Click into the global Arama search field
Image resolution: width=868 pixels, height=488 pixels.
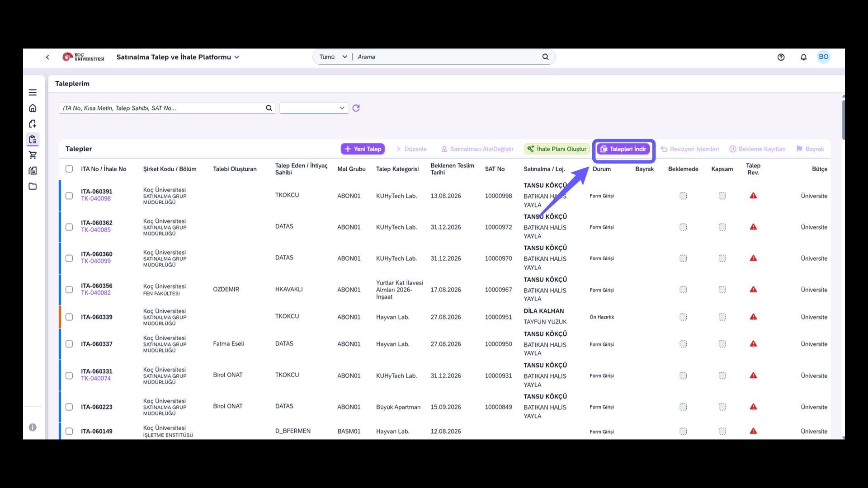tap(448, 57)
